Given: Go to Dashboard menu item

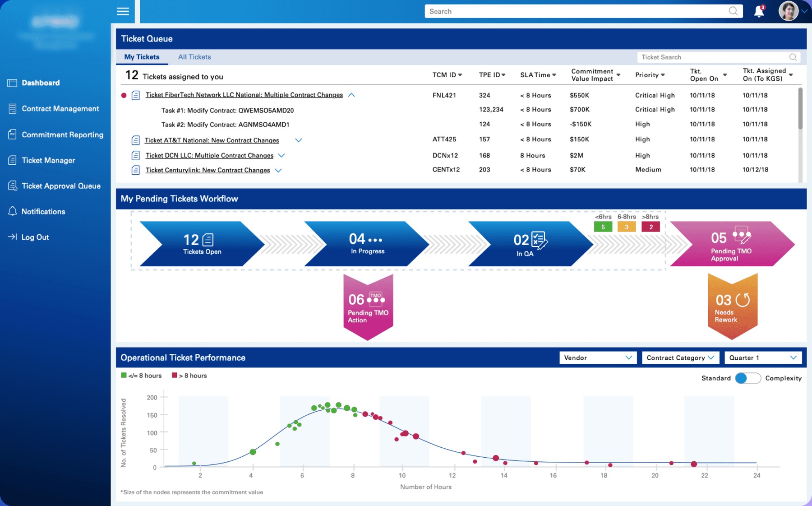Looking at the screenshot, I should pyautogui.click(x=41, y=83).
